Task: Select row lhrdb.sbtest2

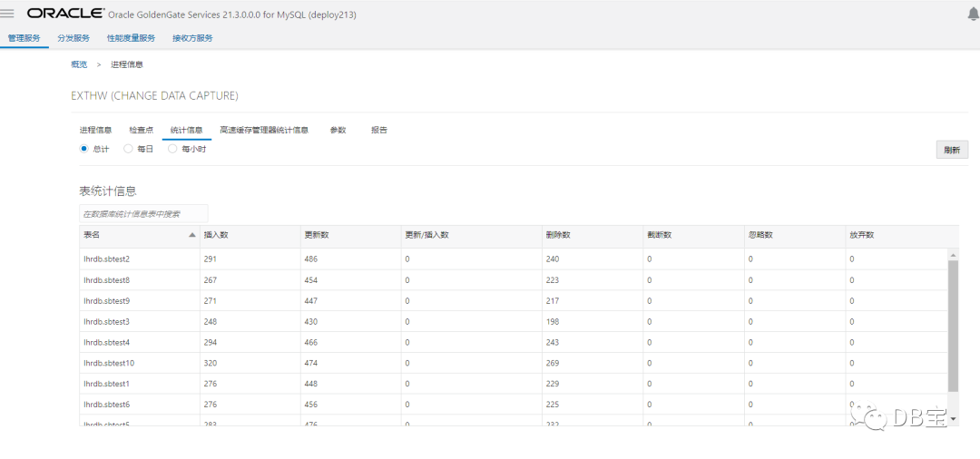Action: (514, 259)
